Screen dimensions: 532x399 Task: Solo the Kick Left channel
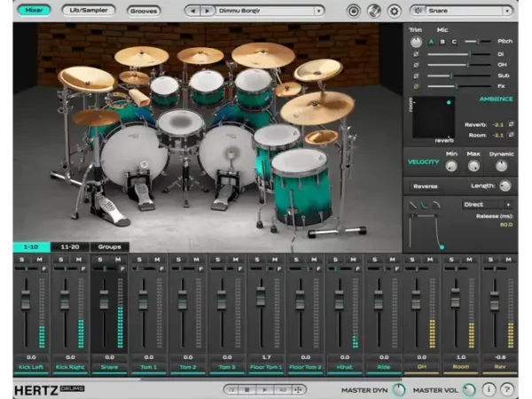[x=22, y=260]
